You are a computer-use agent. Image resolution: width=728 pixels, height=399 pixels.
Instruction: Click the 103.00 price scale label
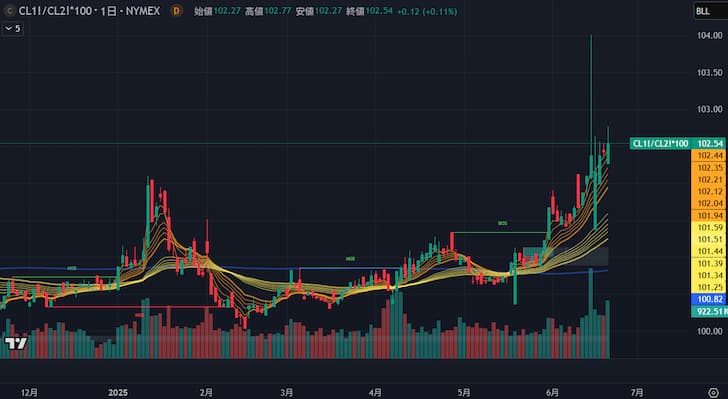click(709, 109)
